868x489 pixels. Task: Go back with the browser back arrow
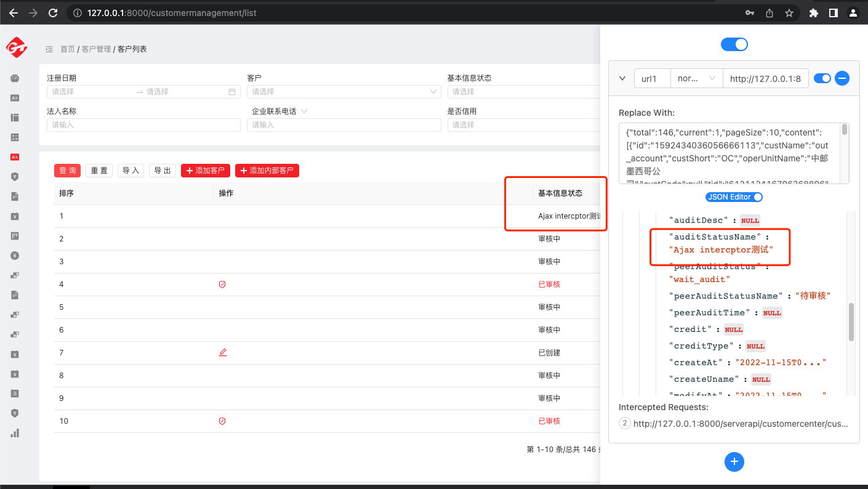click(13, 12)
